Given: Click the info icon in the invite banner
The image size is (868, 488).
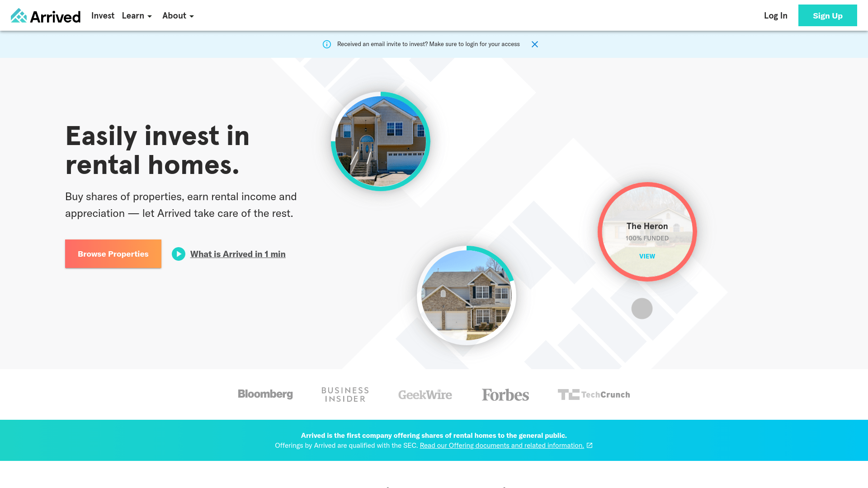Looking at the screenshot, I should [x=327, y=44].
